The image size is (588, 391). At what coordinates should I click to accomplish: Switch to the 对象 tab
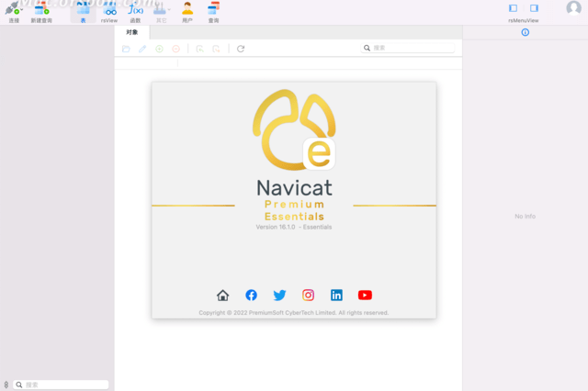click(x=132, y=32)
